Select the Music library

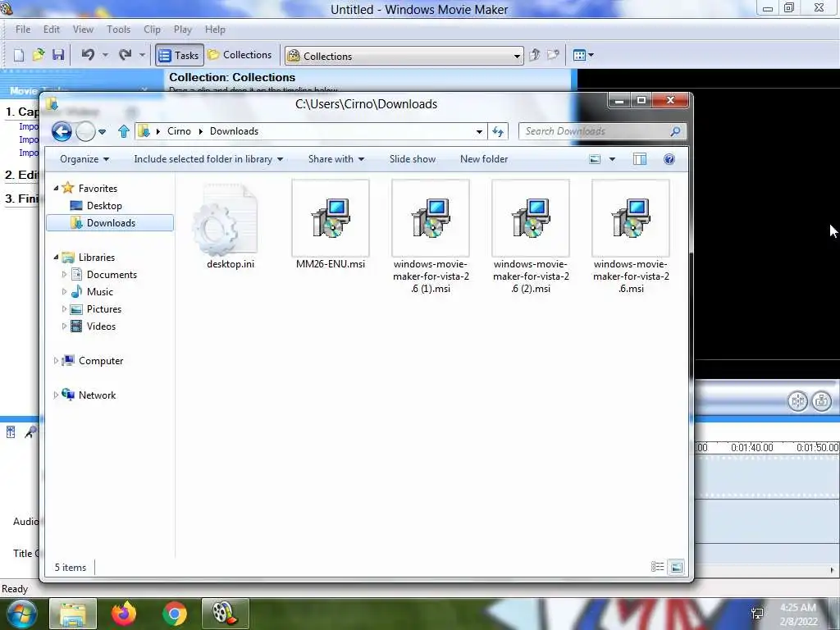[x=99, y=292]
